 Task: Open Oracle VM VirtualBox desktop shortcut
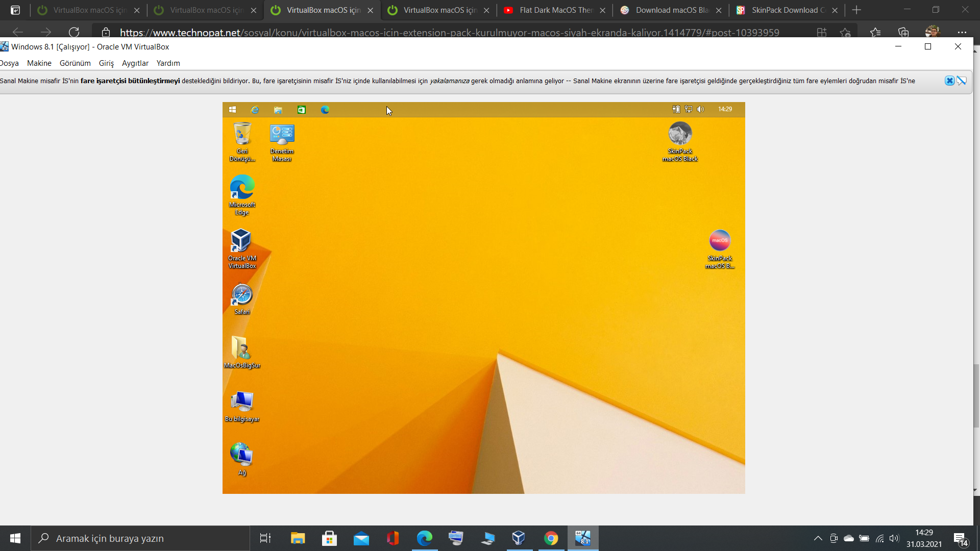[x=242, y=242]
